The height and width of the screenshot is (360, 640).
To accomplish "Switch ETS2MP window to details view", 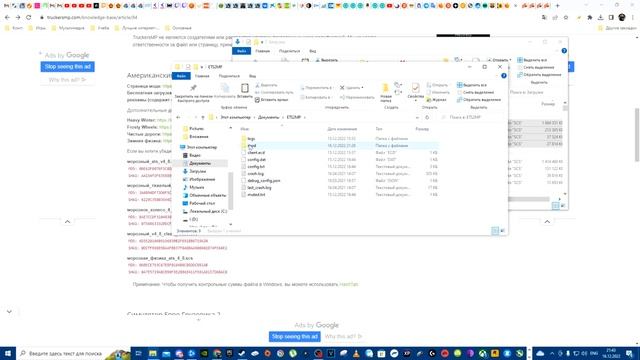I will 495,231.
